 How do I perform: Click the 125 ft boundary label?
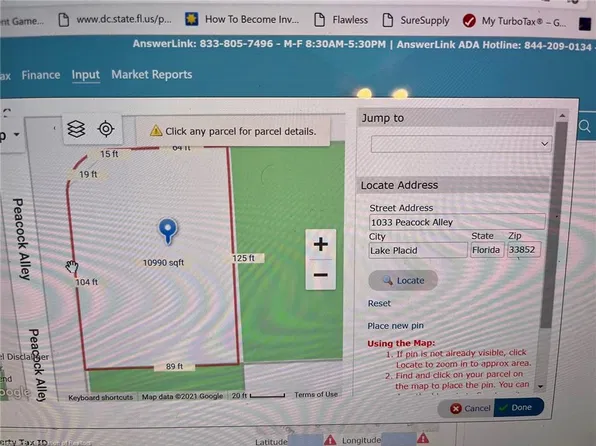tap(244, 258)
